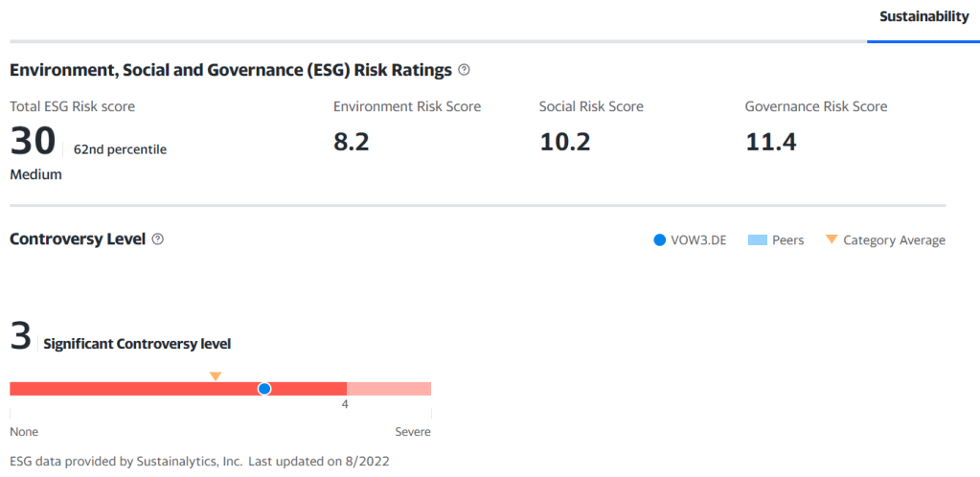Click the Controversy Level help icon
Screen dimensions: 980x477
tap(158, 239)
